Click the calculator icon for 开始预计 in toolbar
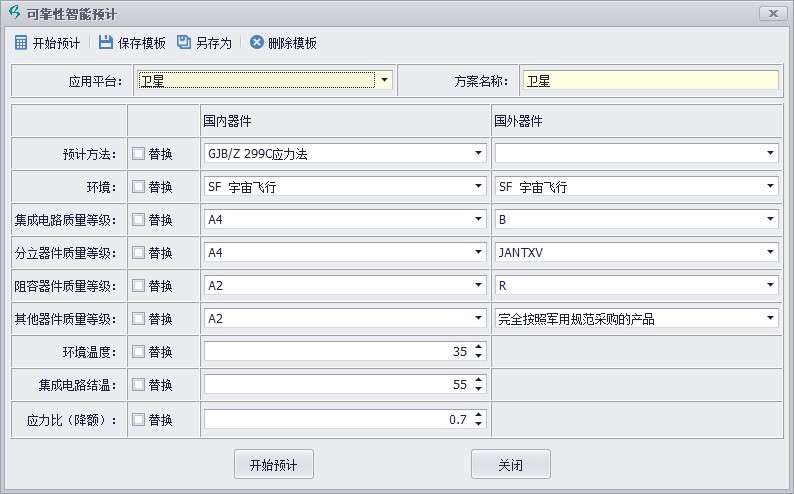This screenshot has height=494, width=794. (x=21, y=43)
